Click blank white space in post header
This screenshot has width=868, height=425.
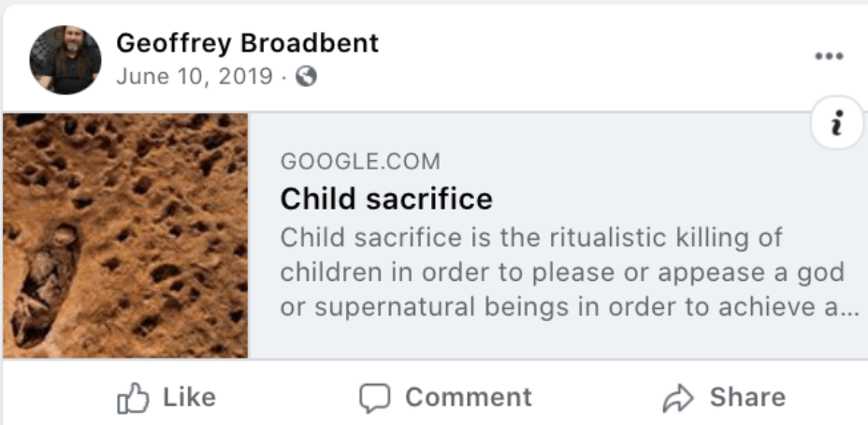coord(561,56)
